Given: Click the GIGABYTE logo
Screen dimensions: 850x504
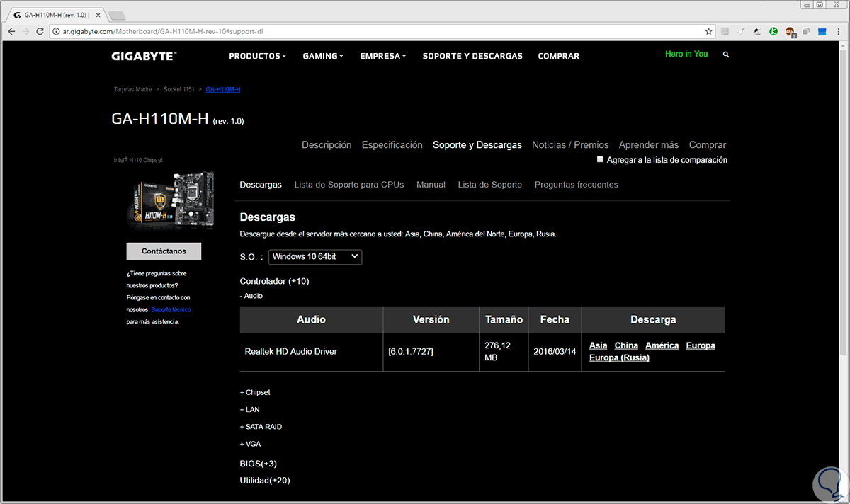Looking at the screenshot, I should [x=144, y=56].
